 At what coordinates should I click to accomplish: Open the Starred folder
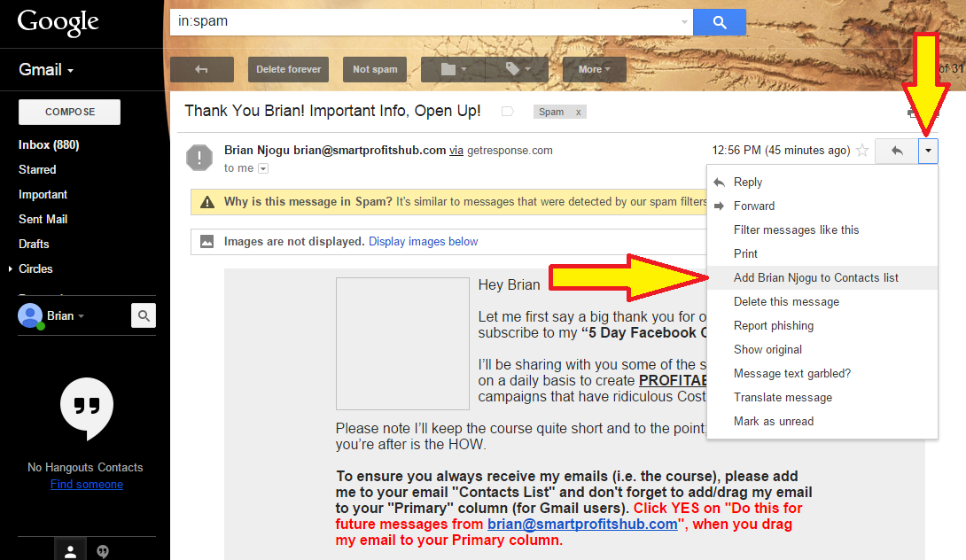[37, 169]
